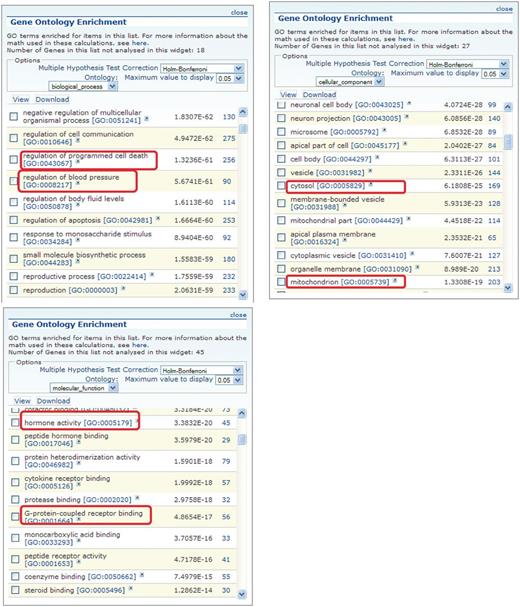
Task: Click external link icon after neuronal cell body
Action: click(x=409, y=104)
